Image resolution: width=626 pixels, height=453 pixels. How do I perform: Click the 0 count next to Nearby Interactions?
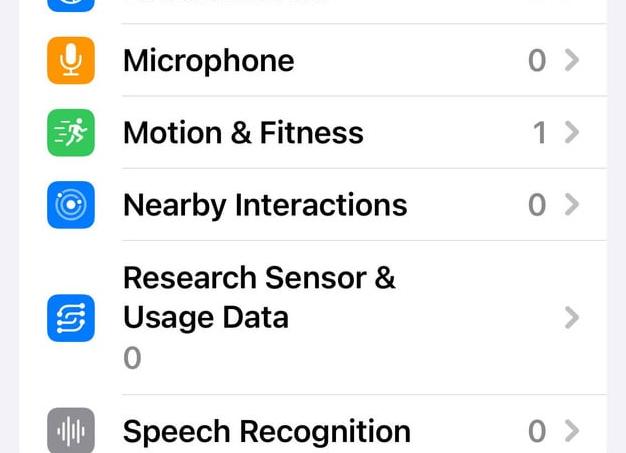[x=537, y=205]
